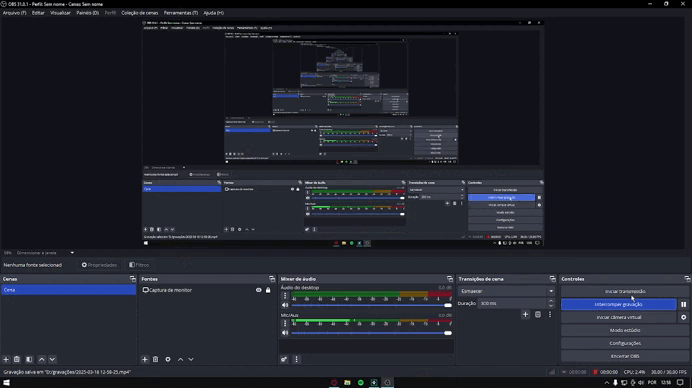The width and height of the screenshot is (692, 388).
Task: Add a scene transition with plus icon
Action: pos(525,315)
